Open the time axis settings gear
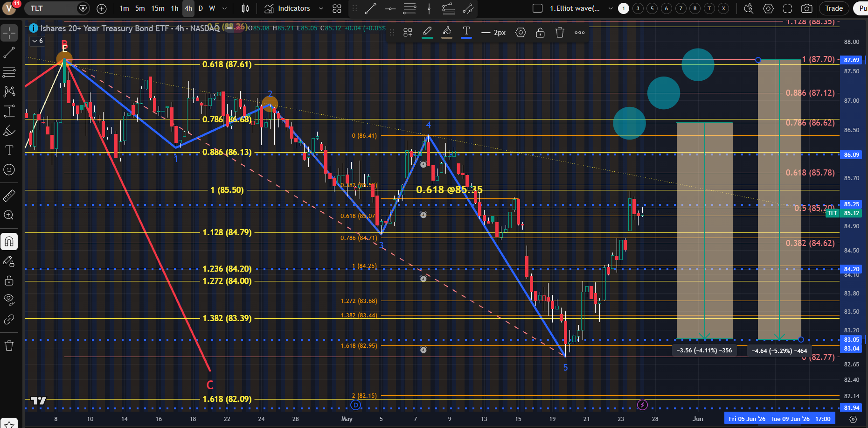Viewport: 868px width, 428px height. pyautogui.click(x=853, y=419)
